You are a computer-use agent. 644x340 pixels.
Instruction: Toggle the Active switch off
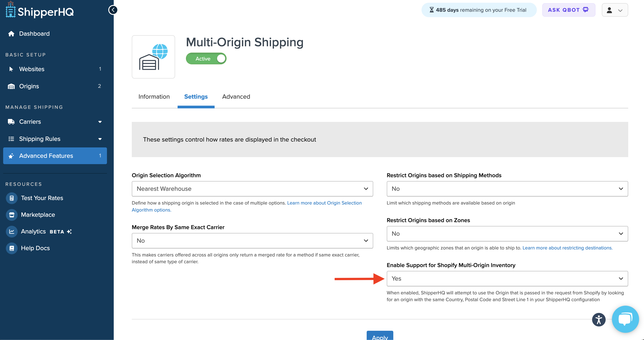tap(206, 58)
